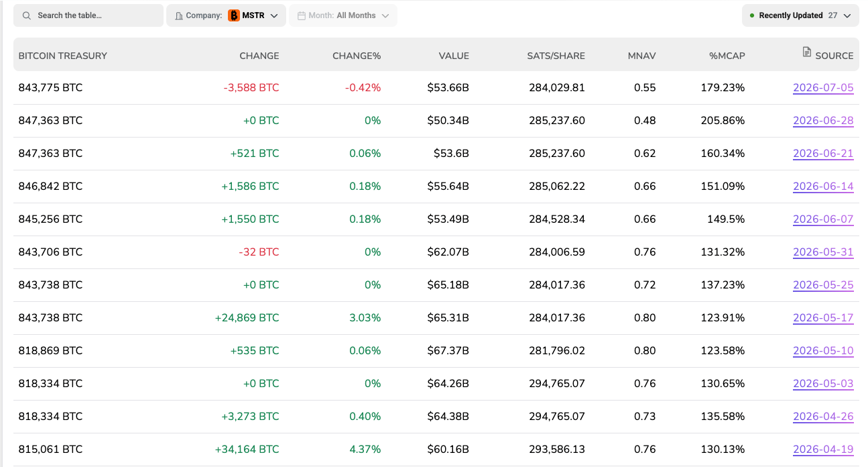Click the green status dot on Recently Updated
This screenshot has width=868, height=467.
(x=752, y=15)
